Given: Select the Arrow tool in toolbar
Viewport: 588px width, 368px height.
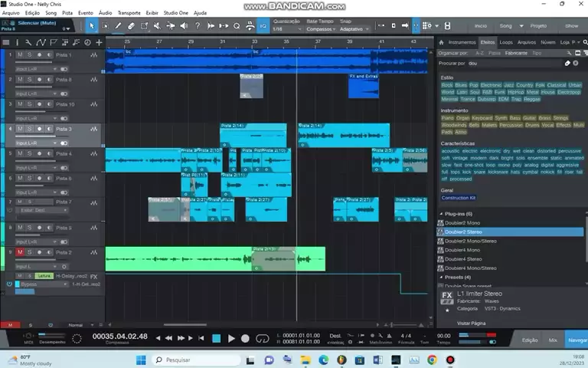Looking at the screenshot, I should point(92,26).
